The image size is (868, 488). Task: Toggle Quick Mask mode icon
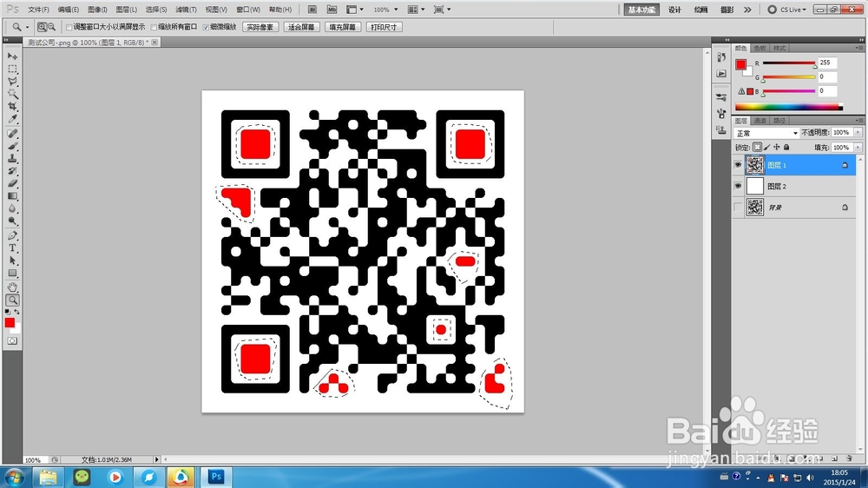[x=12, y=340]
